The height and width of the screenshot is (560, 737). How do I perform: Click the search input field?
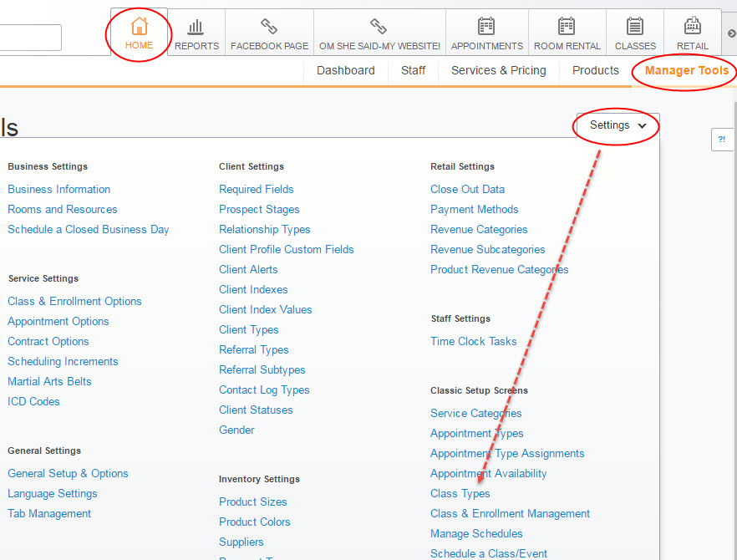30,38
